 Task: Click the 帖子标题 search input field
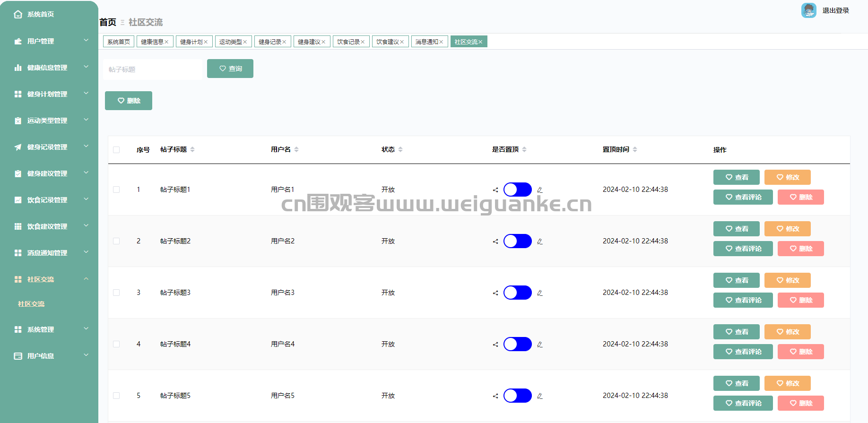point(153,69)
